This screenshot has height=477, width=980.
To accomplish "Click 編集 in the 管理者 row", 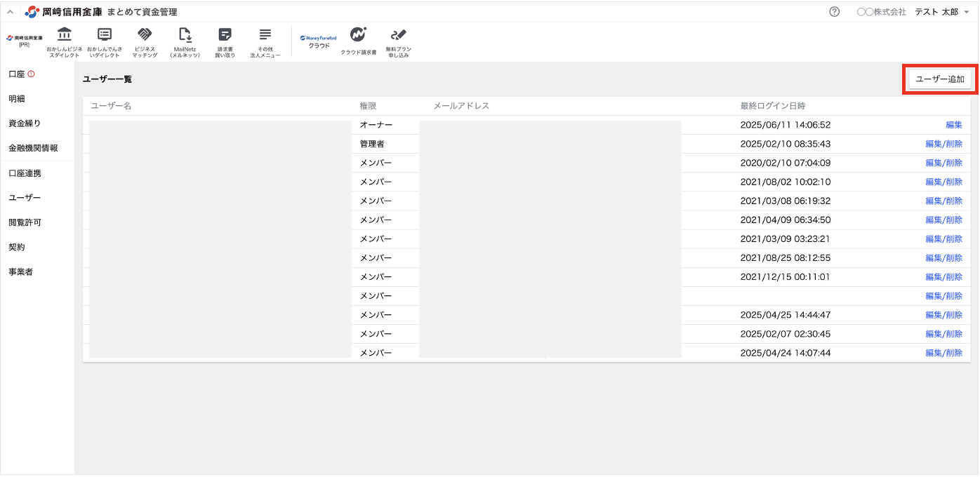I will click(x=934, y=144).
